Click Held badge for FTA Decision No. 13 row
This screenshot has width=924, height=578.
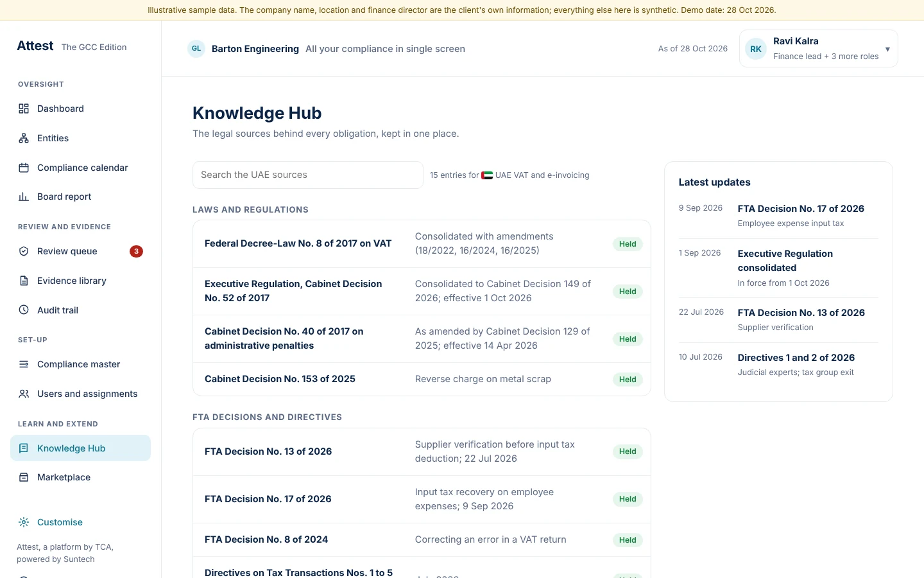click(x=628, y=451)
